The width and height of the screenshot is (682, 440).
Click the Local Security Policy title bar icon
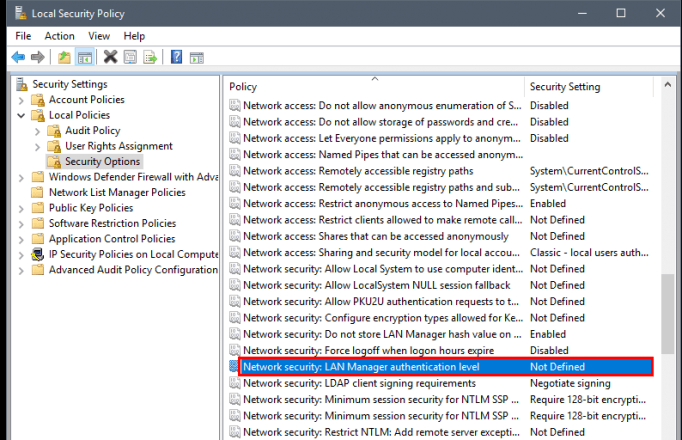20,13
